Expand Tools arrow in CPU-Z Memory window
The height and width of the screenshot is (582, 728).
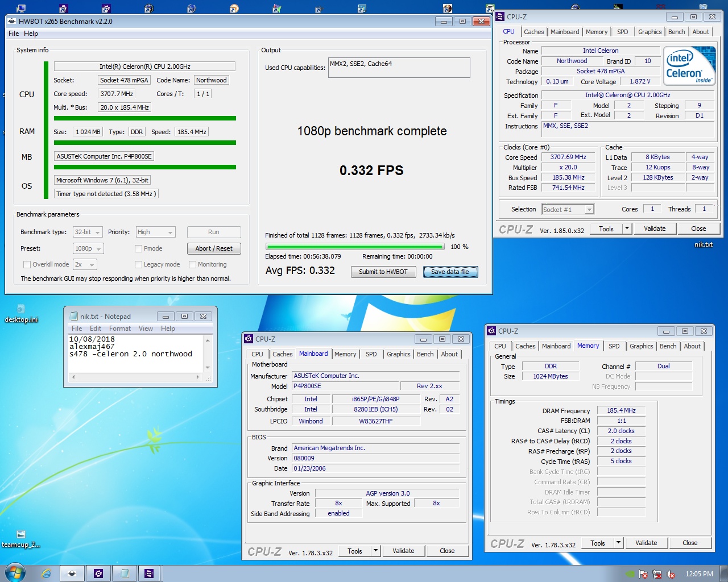tap(618, 543)
